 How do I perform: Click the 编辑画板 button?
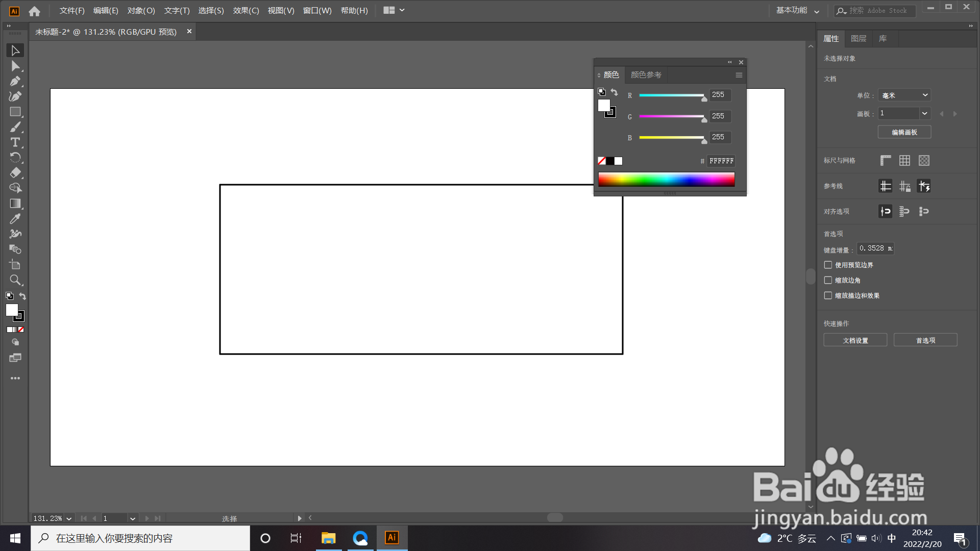point(904,132)
